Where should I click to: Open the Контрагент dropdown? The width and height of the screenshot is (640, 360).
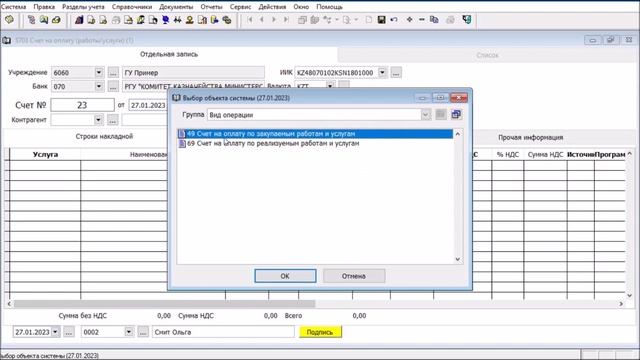(98, 120)
